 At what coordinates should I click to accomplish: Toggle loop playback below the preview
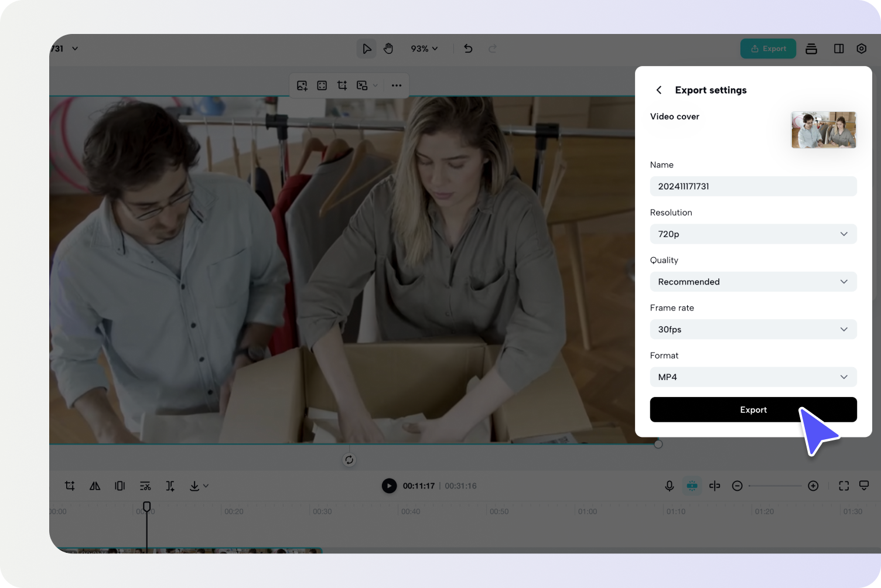pos(349,460)
